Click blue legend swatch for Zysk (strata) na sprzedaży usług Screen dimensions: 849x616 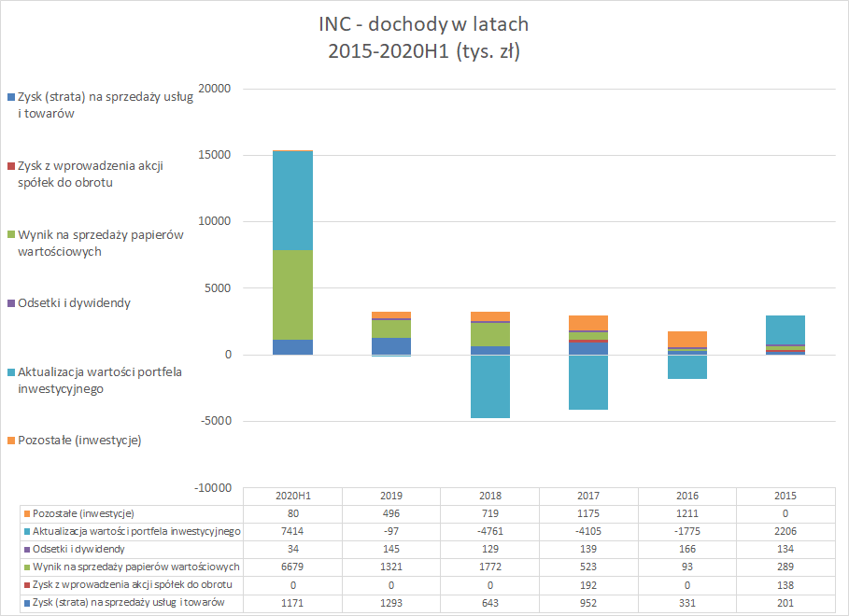[x=11, y=97]
